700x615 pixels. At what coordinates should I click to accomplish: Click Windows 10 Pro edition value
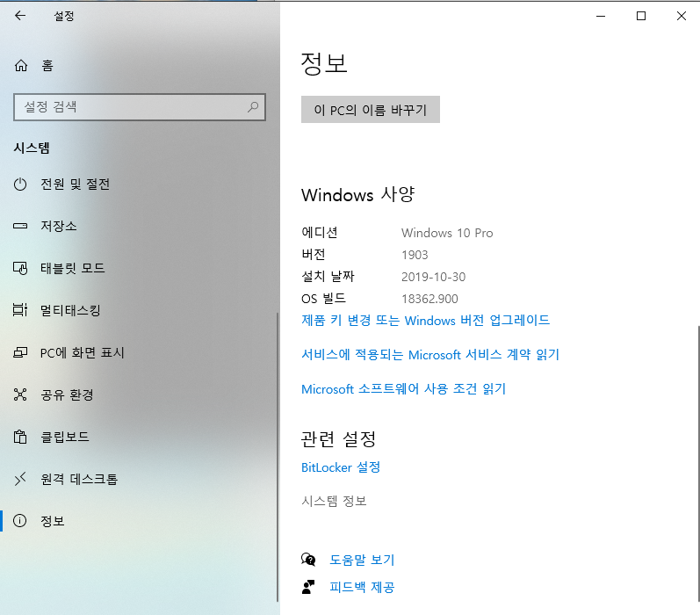pyautogui.click(x=447, y=233)
